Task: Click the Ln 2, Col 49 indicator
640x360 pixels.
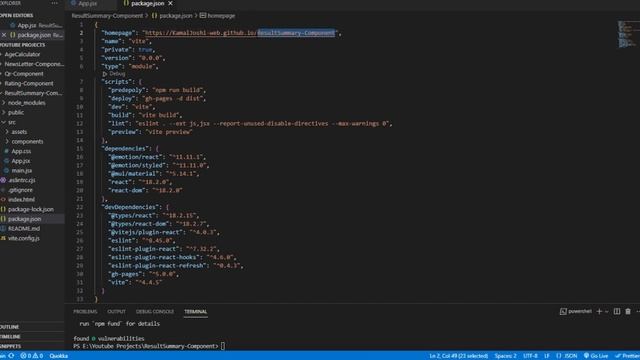Action: coord(458,356)
